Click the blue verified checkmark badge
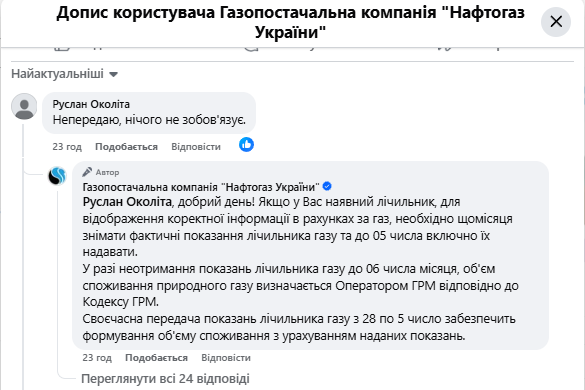This screenshot has height=390, width=585. [327, 186]
